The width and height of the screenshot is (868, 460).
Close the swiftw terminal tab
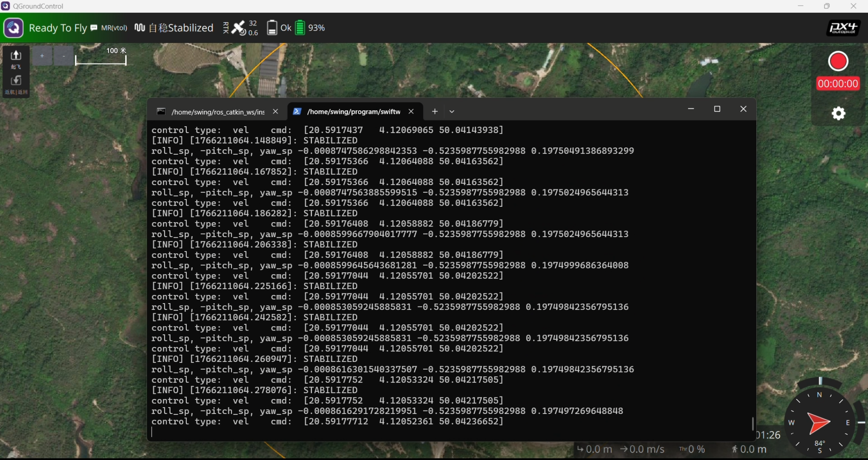411,112
